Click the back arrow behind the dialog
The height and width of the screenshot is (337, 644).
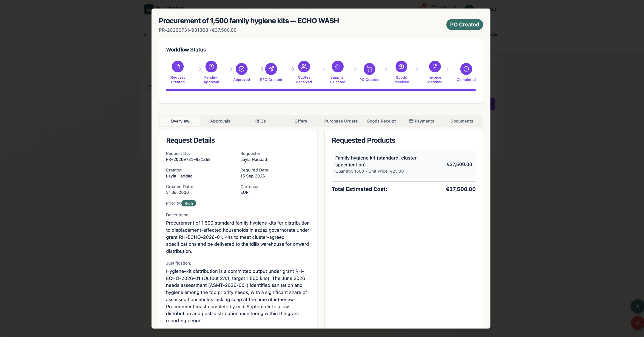[145, 35]
